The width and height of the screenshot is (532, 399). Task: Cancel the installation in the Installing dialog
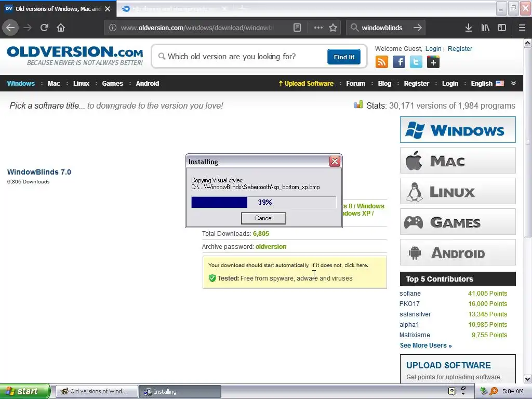263,218
